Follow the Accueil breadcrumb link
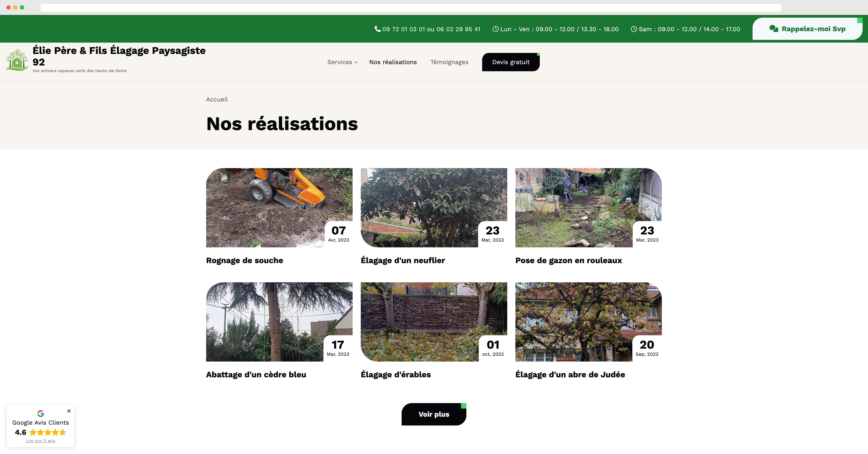 (x=217, y=99)
